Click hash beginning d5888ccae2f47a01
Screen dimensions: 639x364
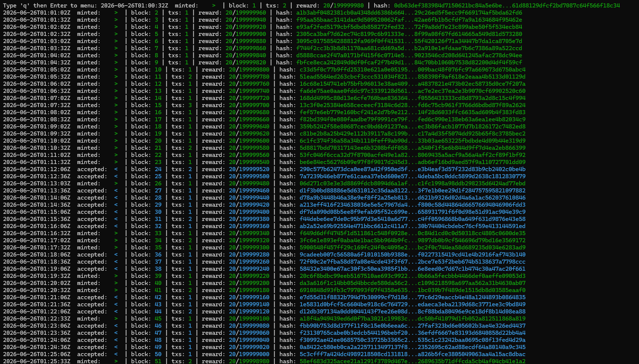click(409, 55)
